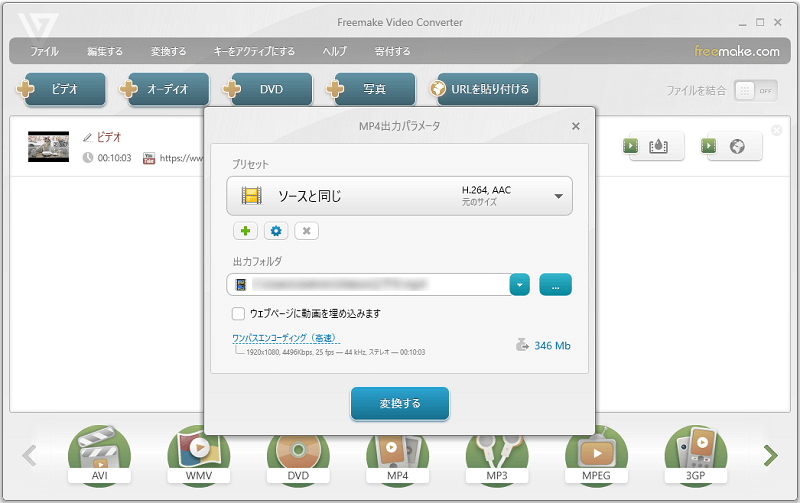800x503 pixels.
Task: Click ワンパスエンコーディング（高速） link
Action: [x=284, y=338]
